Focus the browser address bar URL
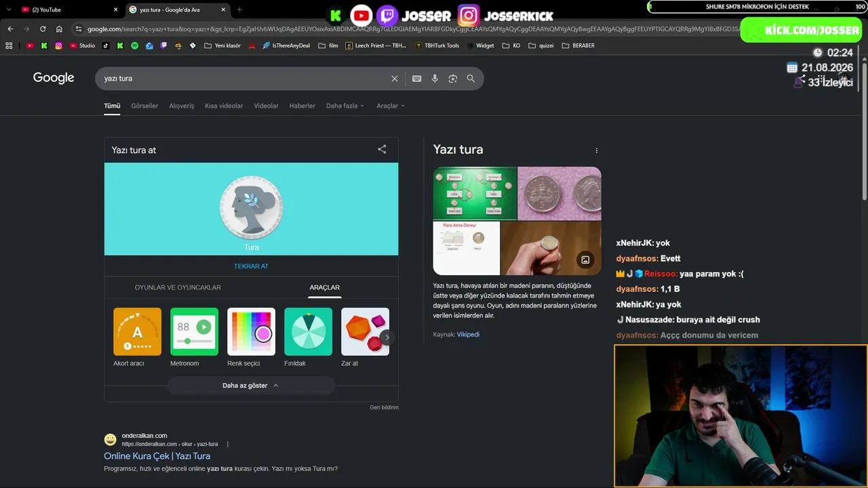The image size is (868, 488). click(x=414, y=29)
